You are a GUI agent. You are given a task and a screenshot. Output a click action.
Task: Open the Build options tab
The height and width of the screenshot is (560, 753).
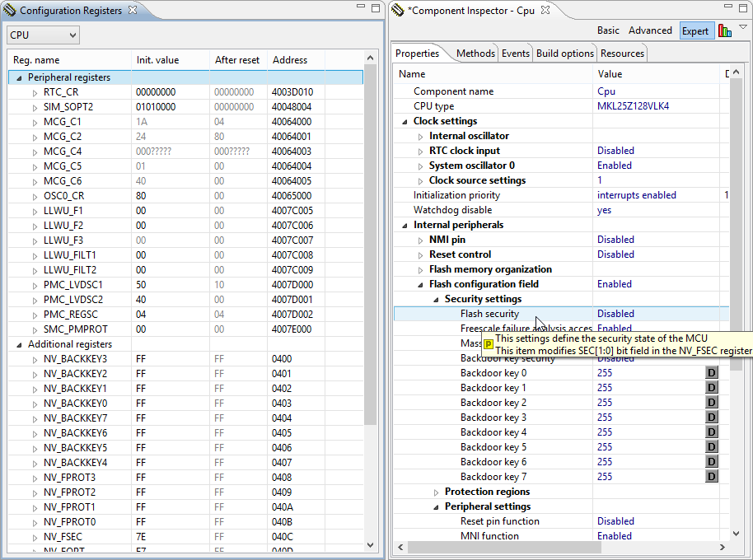coord(564,52)
